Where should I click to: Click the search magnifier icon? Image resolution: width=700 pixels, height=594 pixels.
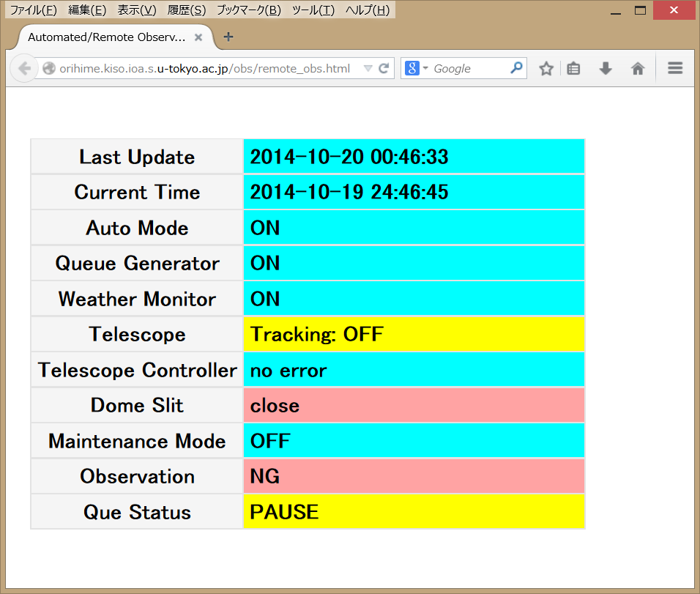[516, 68]
